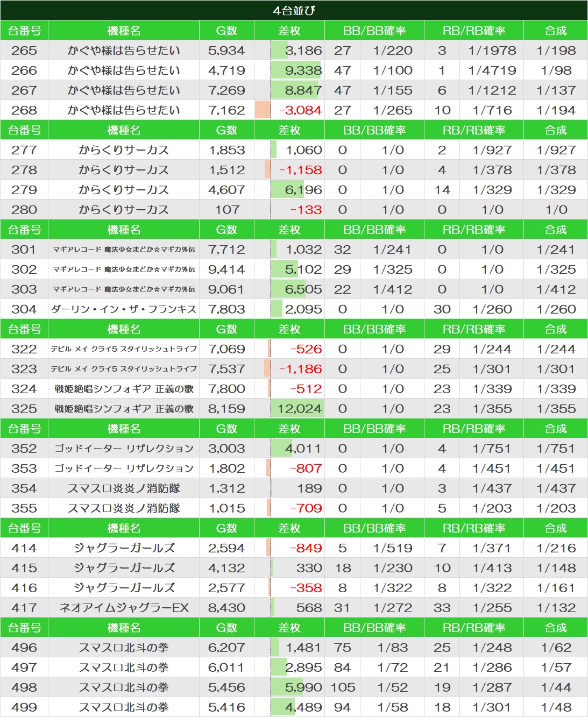Click machine number 496

(x=24, y=648)
